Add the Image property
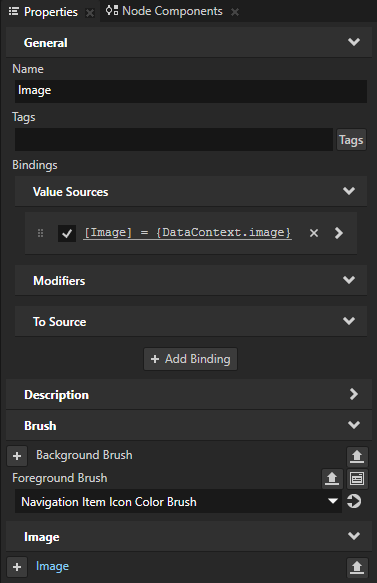The image size is (377, 583). tap(17, 567)
